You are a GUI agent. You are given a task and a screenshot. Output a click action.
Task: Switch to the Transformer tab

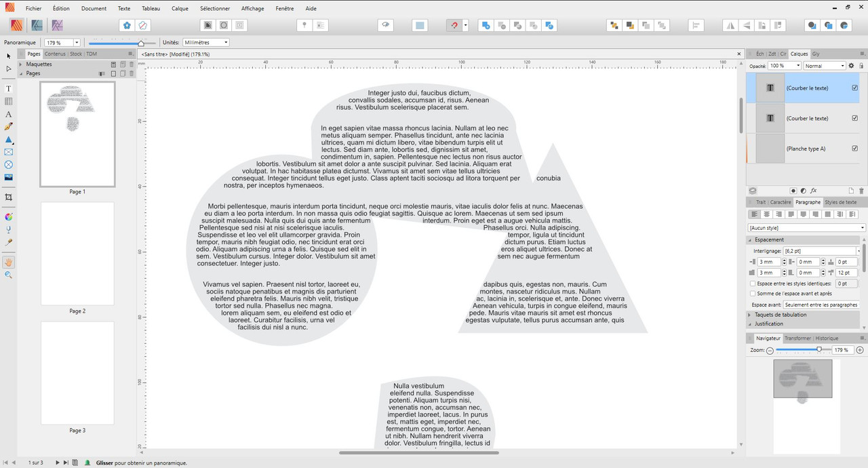tap(798, 338)
